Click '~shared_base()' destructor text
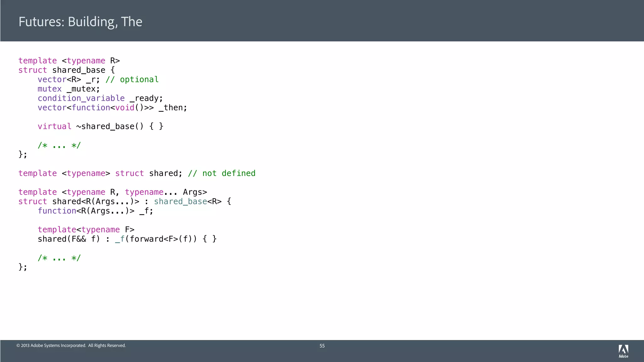Image resolution: width=644 pixels, height=362 pixels. 110,126
